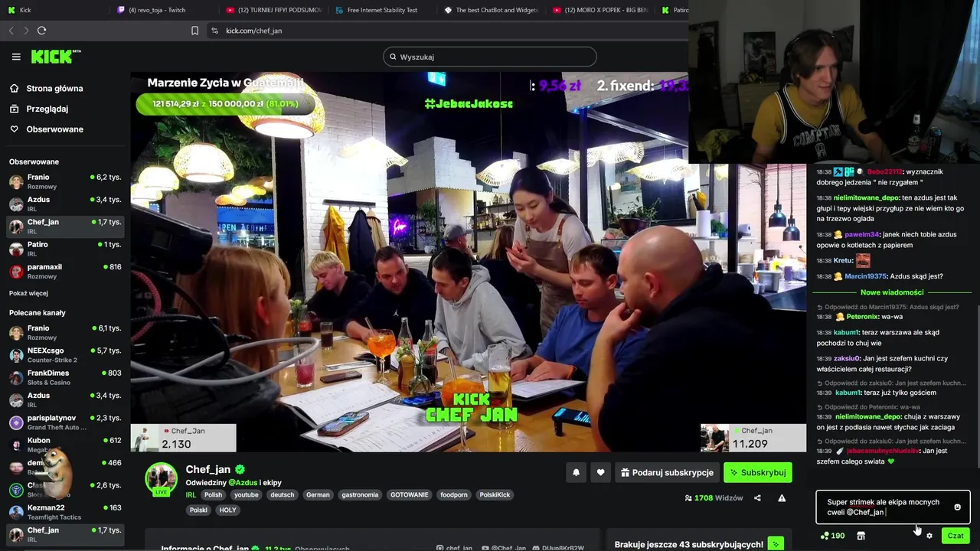Open the chef_jan Instagram link

tap(454, 548)
